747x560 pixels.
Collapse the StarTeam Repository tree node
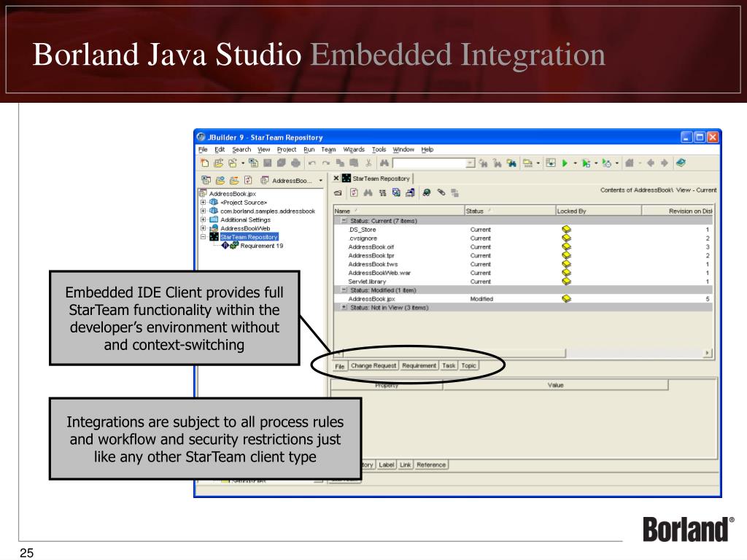[204, 237]
